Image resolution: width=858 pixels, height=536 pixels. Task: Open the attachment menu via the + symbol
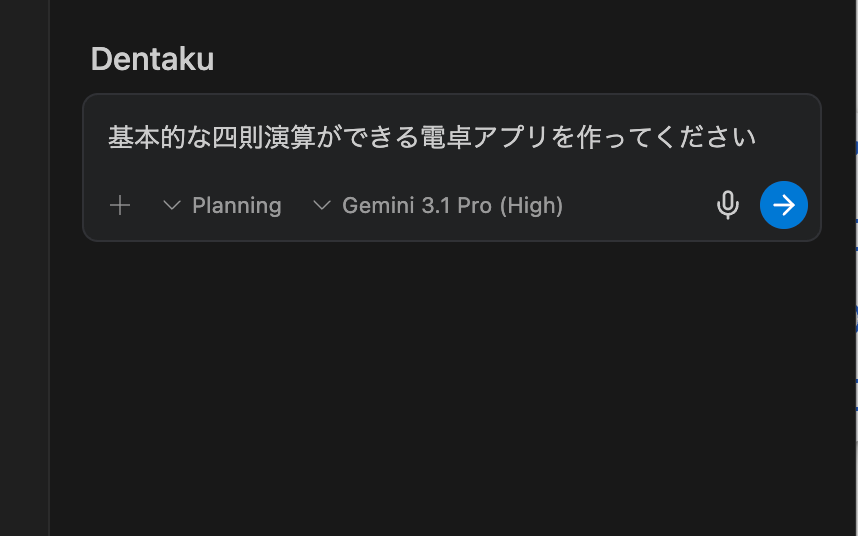pyautogui.click(x=120, y=205)
